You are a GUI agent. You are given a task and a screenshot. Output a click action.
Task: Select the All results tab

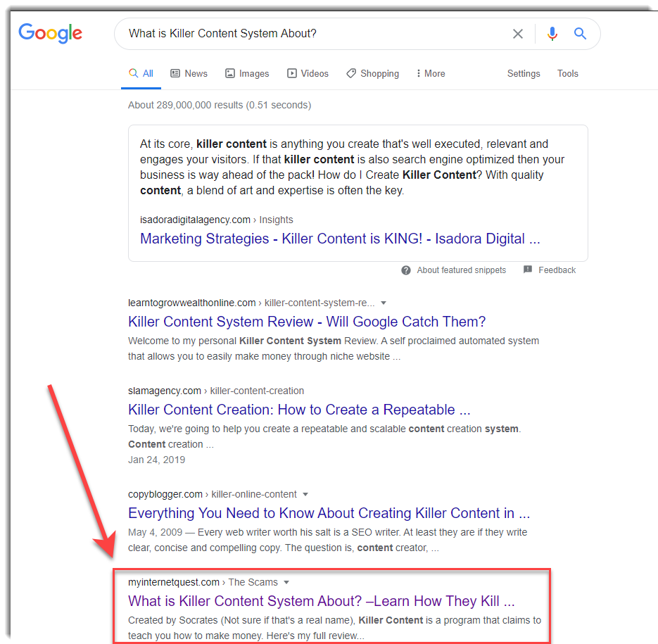[x=141, y=73]
